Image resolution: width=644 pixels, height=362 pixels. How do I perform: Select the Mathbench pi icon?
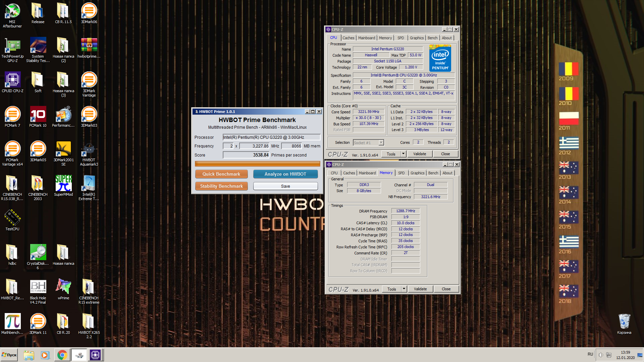coord(12,324)
